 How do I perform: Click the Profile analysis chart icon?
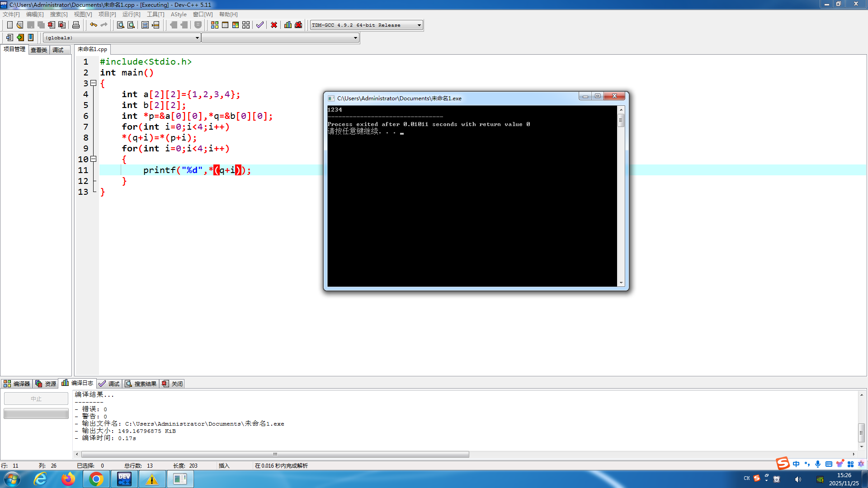coord(288,25)
